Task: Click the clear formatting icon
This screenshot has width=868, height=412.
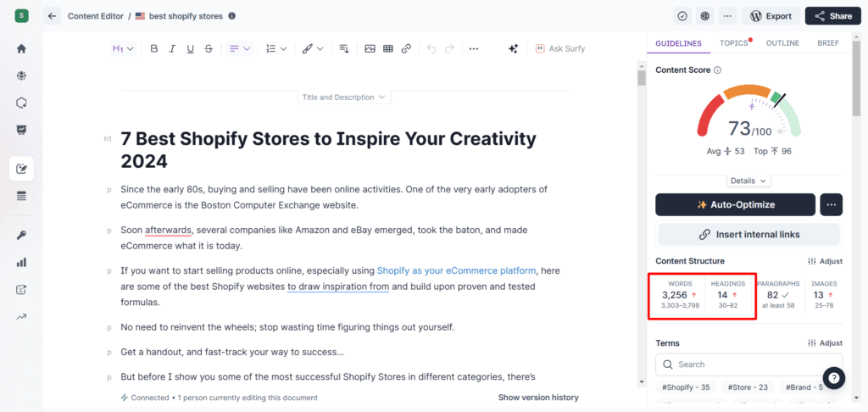Action: [344, 48]
